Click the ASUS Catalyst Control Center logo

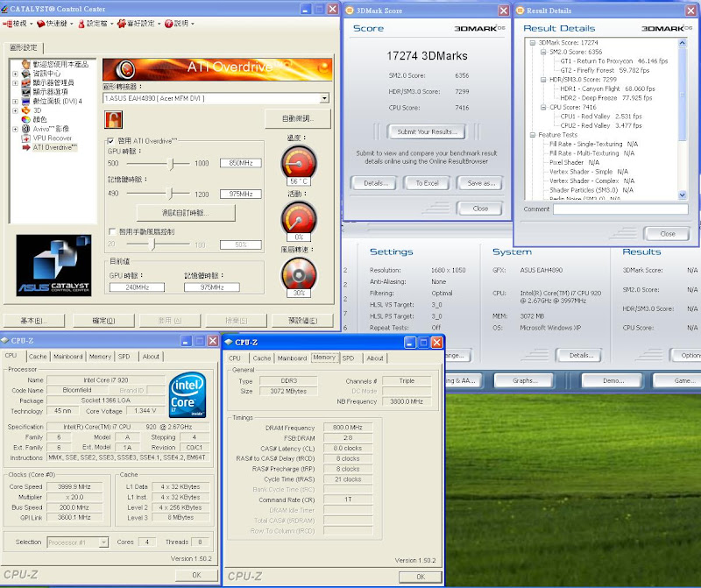coord(53,266)
